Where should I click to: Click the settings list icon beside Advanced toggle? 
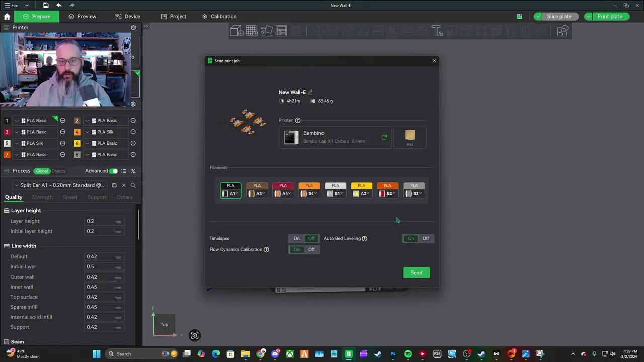click(x=124, y=171)
